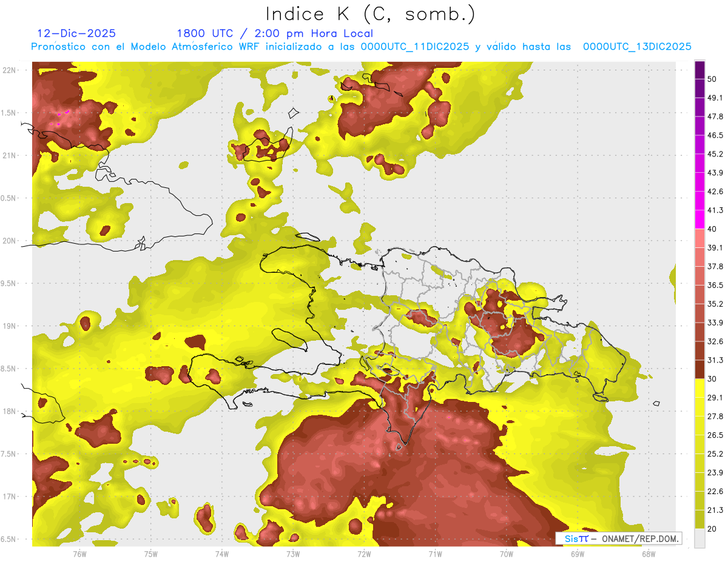
Task: Click the legend value 21.3
Action: point(715,510)
